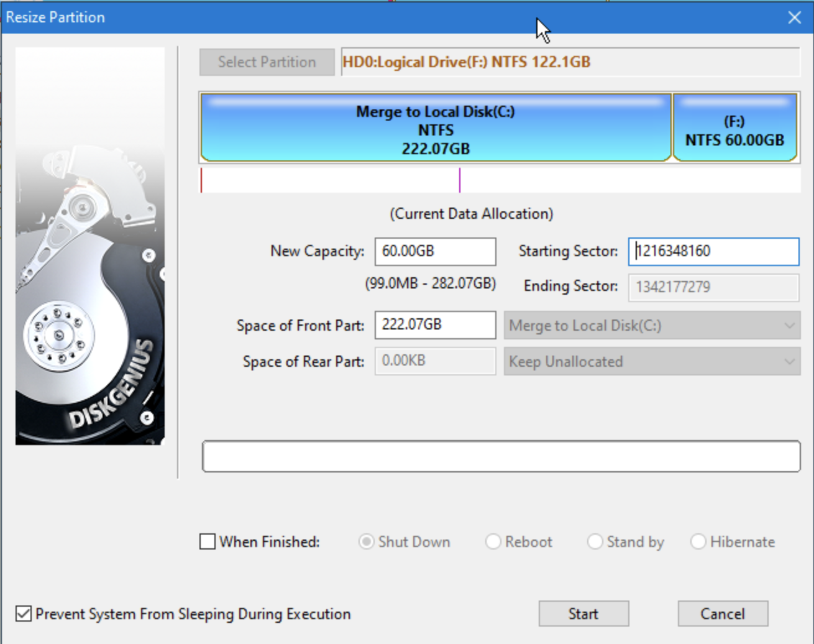
Task: Select the Shut Down radio button
Action: [x=367, y=542]
